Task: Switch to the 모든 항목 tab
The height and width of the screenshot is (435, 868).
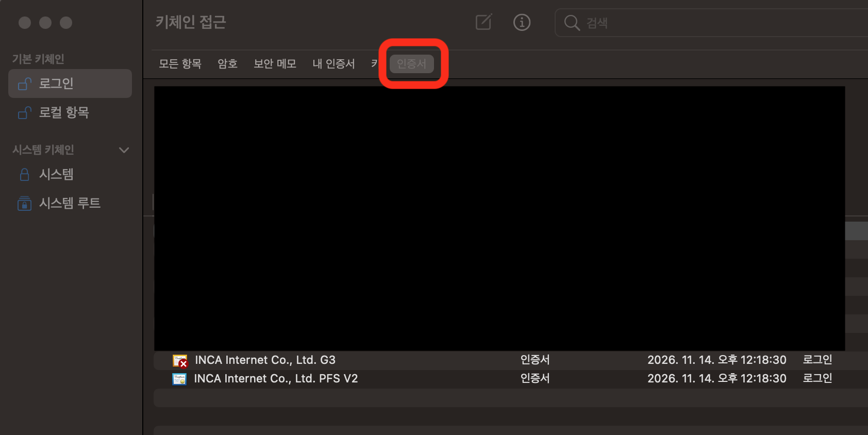Action: (x=180, y=64)
